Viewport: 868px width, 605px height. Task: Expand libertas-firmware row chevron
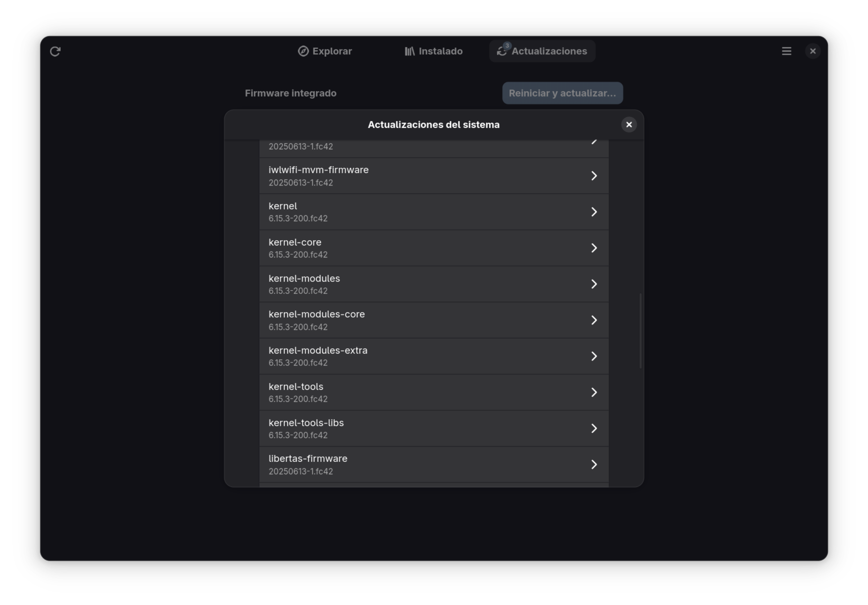coord(594,465)
